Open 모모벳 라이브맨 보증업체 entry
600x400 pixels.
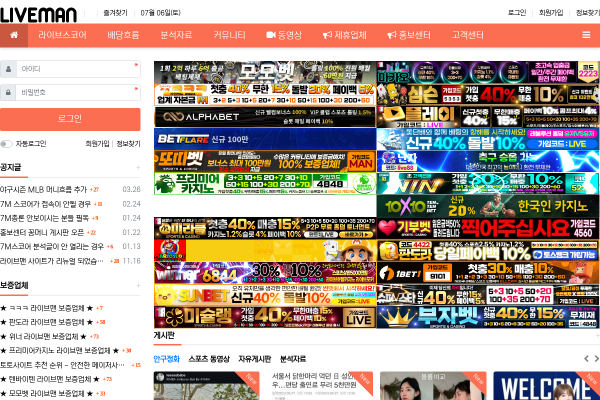(47, 393)
